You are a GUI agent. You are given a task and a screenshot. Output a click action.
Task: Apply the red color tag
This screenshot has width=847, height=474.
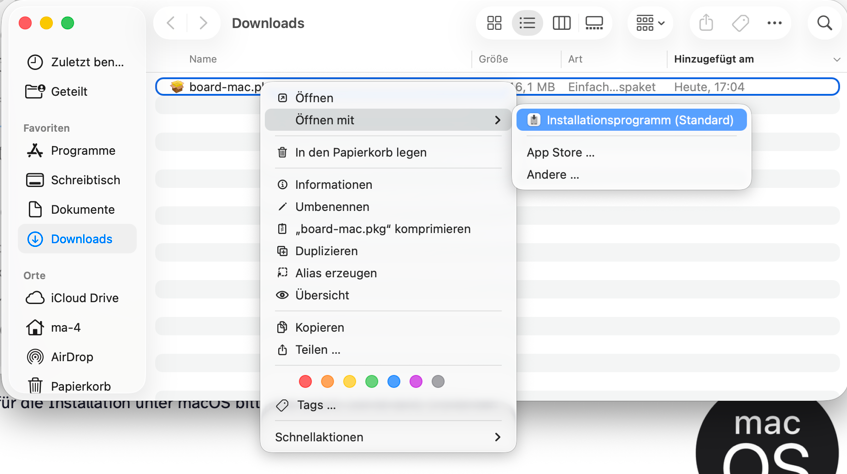coord(305,381)
